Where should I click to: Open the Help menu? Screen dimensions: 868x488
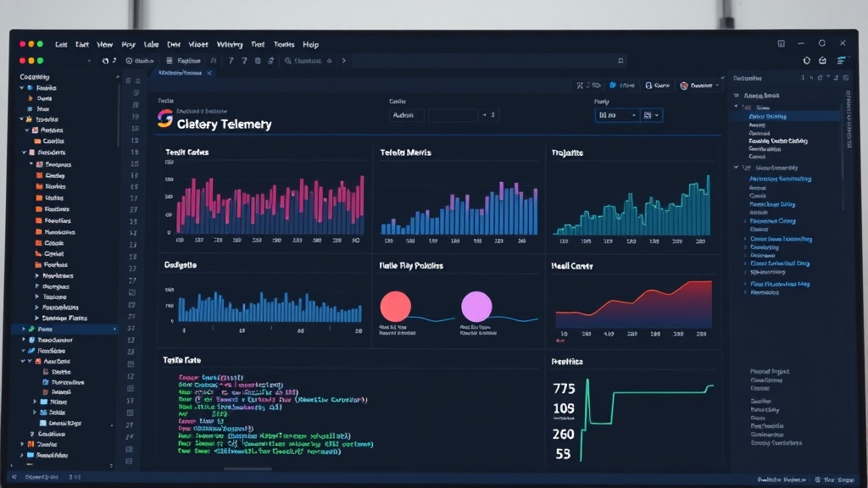(x=310, y=44)
